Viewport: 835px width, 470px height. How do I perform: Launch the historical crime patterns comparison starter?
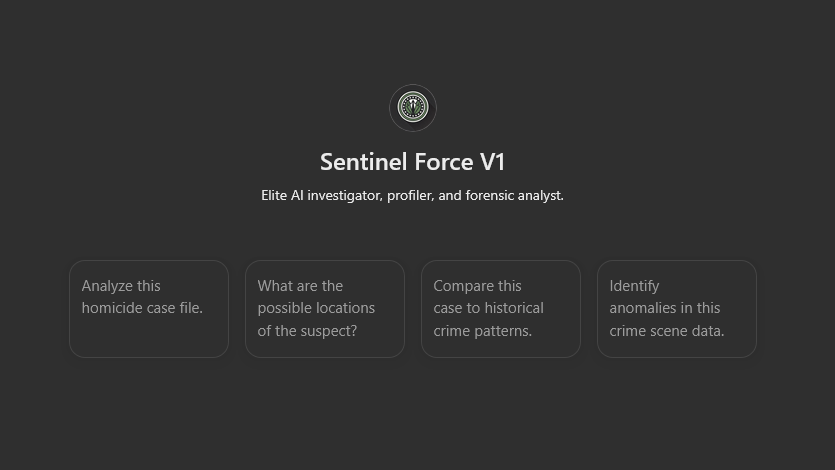[x=501, y=309]
